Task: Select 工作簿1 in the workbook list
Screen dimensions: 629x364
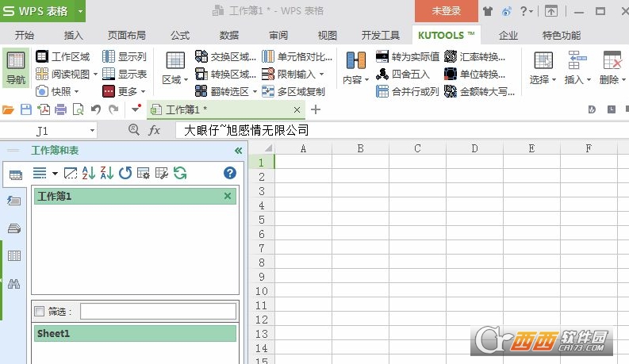Action: point(135,196)
